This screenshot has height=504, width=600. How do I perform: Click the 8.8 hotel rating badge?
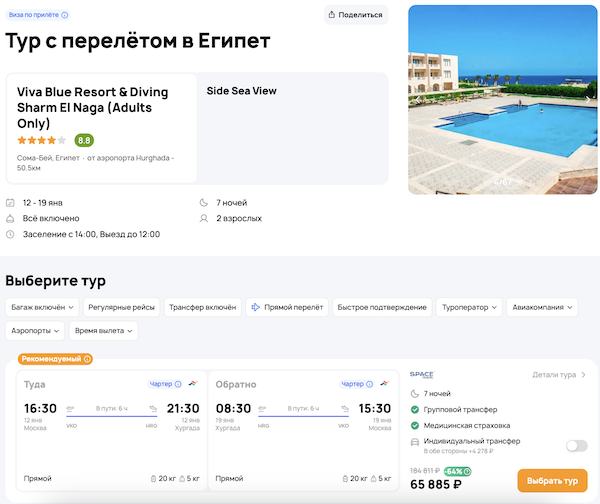pos(84,140)
